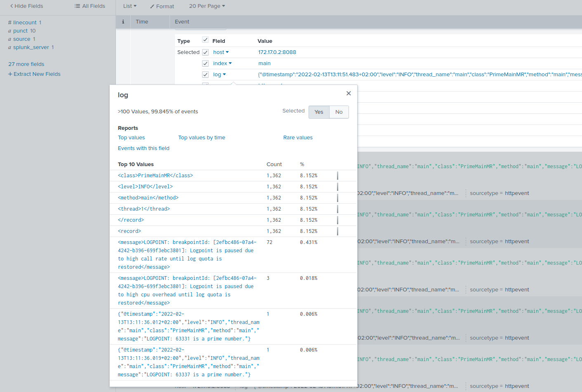
Task: Set Selected to Yes
Action: pos(319,112)
